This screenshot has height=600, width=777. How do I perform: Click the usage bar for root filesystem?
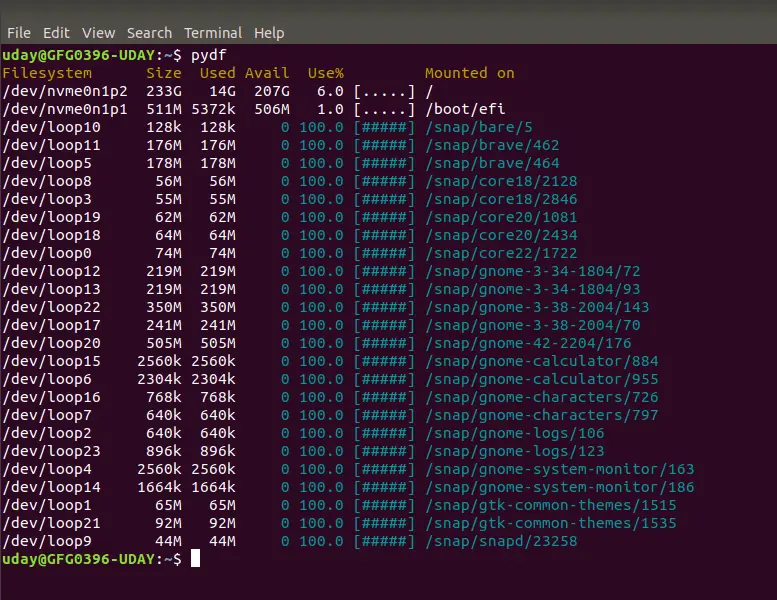(384, 92)
